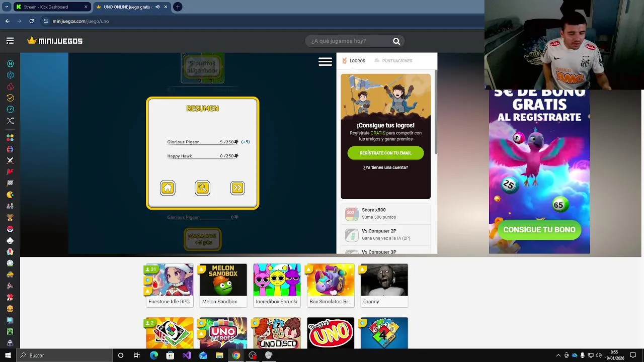
Task: Open Visual Studio from the taskbar
Action: click(187, 355)
